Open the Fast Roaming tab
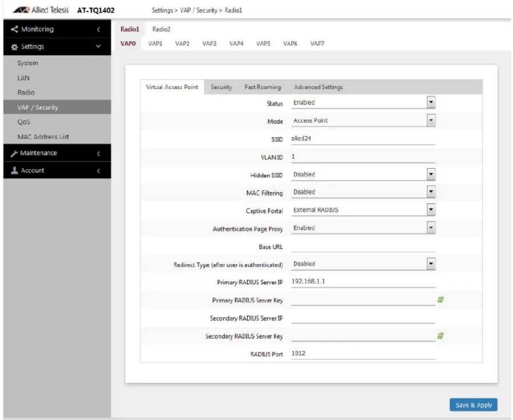513x420 pixels. 262,87
